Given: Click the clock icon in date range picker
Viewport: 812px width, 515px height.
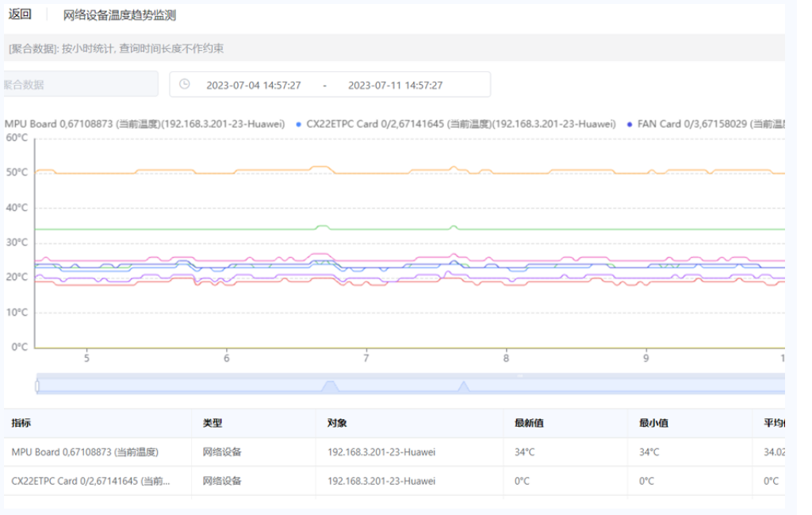Looking at the screenshot, I should tap(185, 84).
